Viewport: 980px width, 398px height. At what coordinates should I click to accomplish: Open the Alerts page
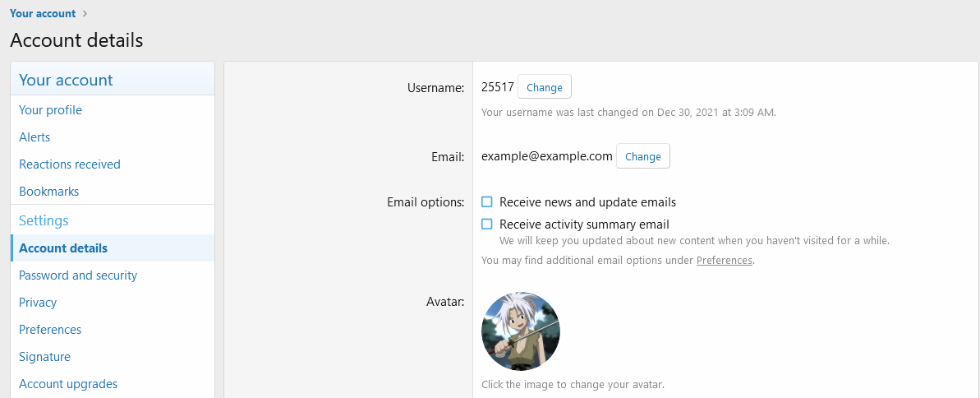coord(35,137)
